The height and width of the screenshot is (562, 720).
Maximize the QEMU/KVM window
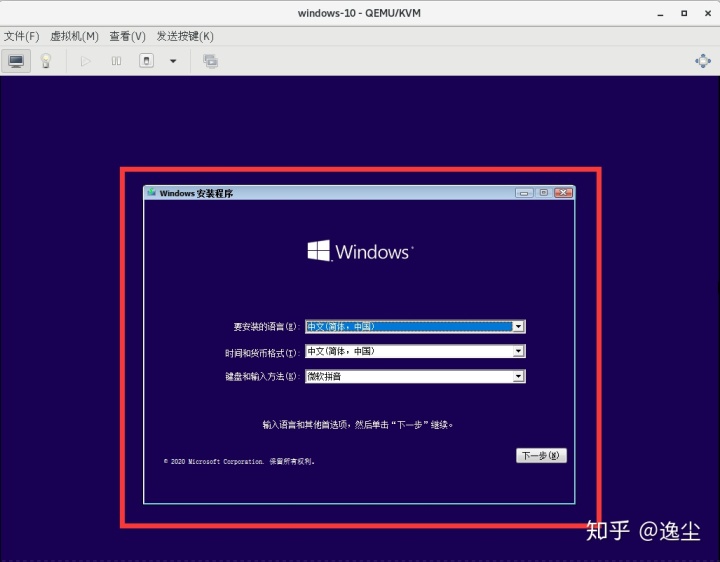684,13
